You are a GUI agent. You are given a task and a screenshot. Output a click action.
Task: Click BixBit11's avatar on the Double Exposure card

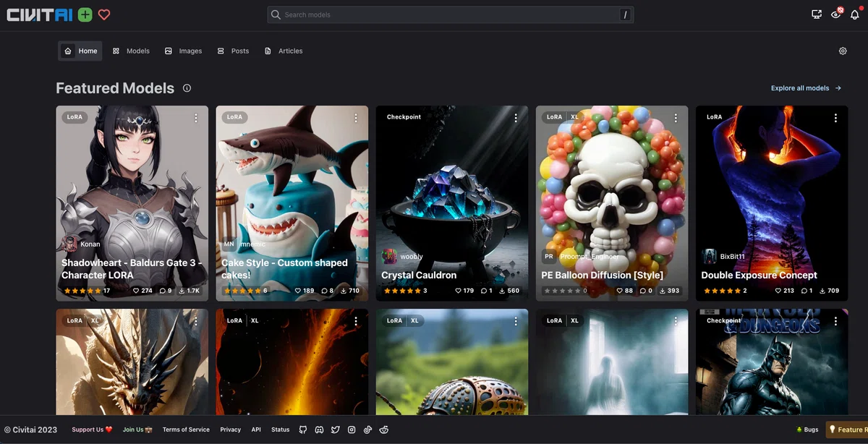point(709,256)
